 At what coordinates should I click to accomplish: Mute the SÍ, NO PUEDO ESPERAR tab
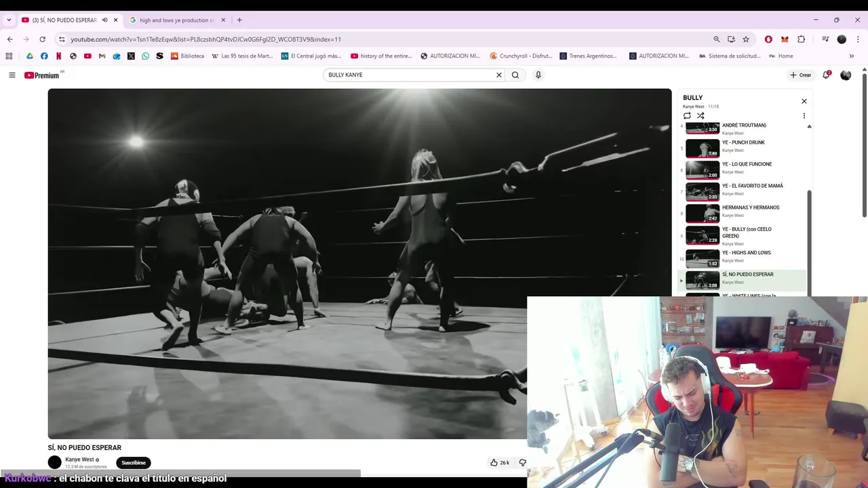[x=104, y=20]
